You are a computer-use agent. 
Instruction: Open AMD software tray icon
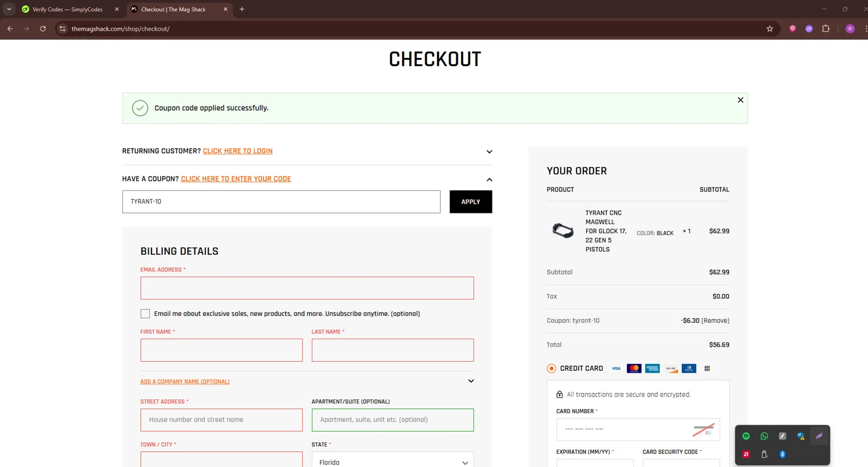[746, 454]
